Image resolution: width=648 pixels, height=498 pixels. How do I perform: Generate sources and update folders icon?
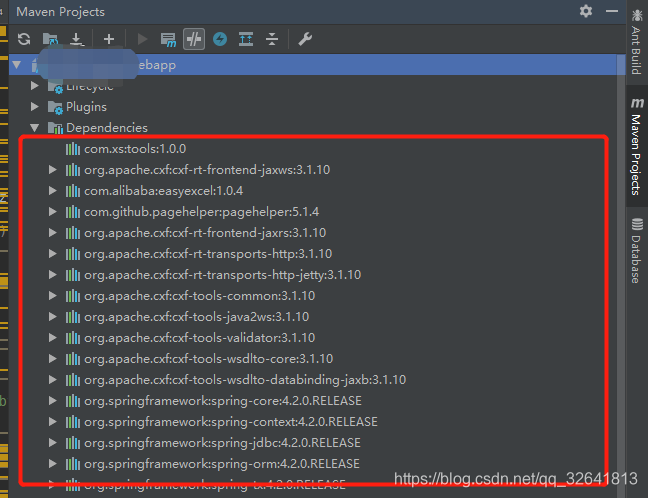coord(50,39)
